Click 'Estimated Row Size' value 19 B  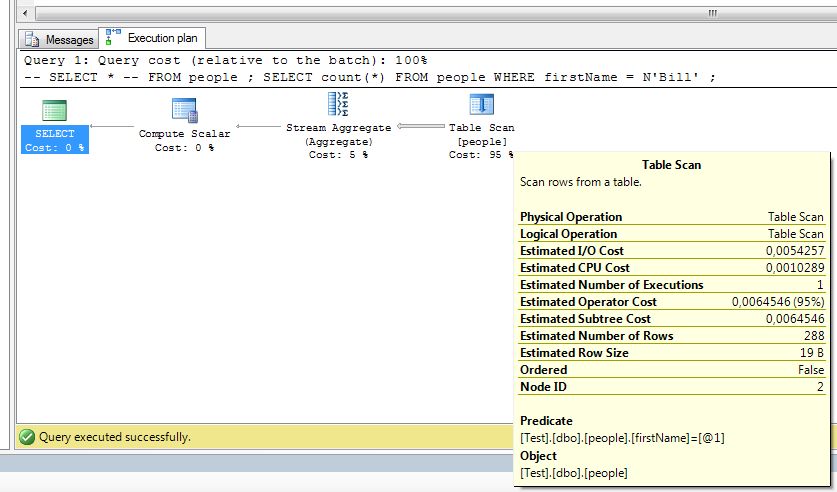[811, 353]
